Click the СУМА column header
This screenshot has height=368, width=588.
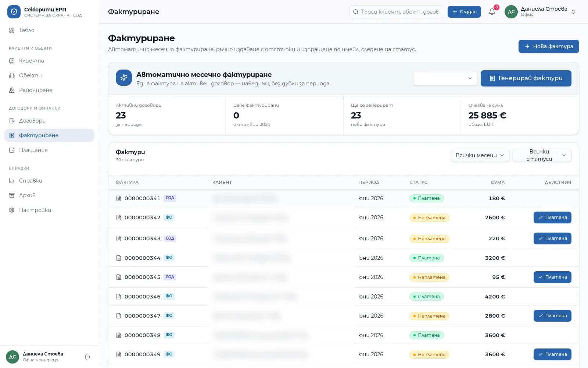pos(498,183)
